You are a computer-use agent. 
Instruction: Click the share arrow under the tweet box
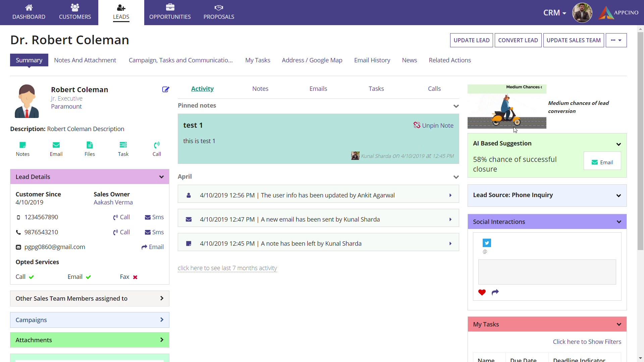(x=495, y=293)
